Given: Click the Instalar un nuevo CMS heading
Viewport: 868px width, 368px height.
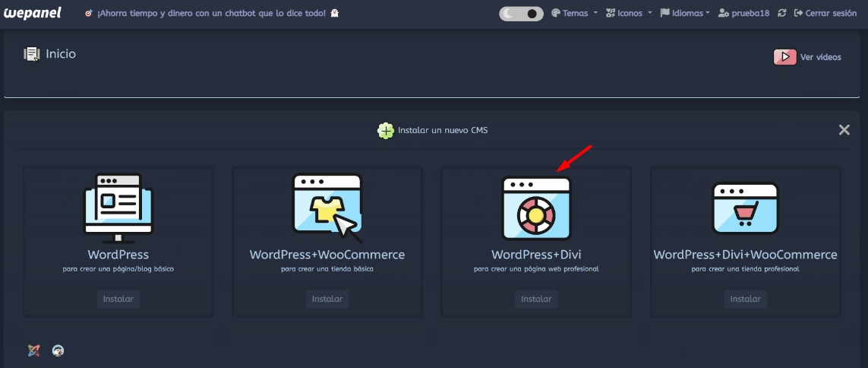Looking at the screenshot, I should click(442, 131).
